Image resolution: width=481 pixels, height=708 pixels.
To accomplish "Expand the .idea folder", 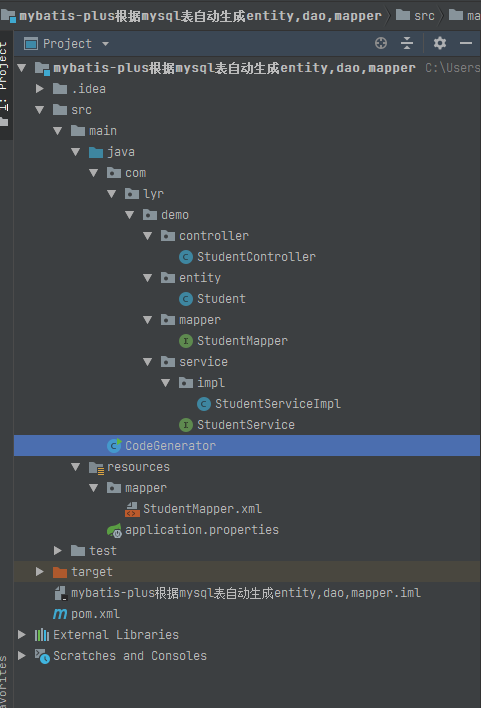I will 39,89.
